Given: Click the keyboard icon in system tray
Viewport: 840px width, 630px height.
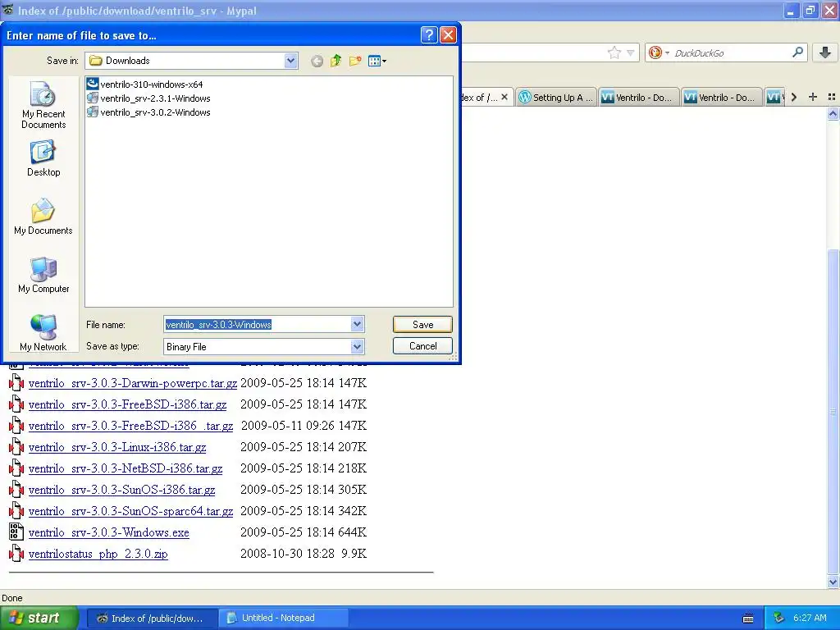Looking at the screenshot, I should click(x=748, y=619).
